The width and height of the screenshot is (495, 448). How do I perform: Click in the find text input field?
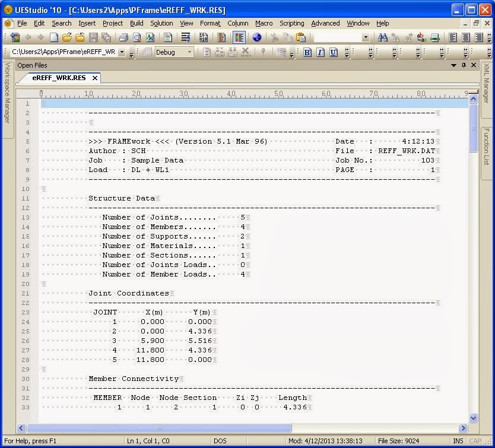pos(338,37)
